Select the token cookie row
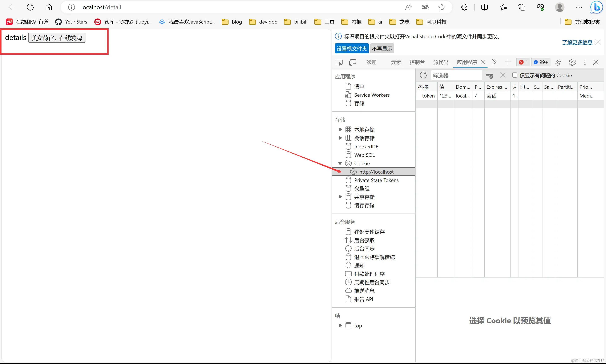The width and height of the screenshot is (606, 364). click(x=428, y=96)
